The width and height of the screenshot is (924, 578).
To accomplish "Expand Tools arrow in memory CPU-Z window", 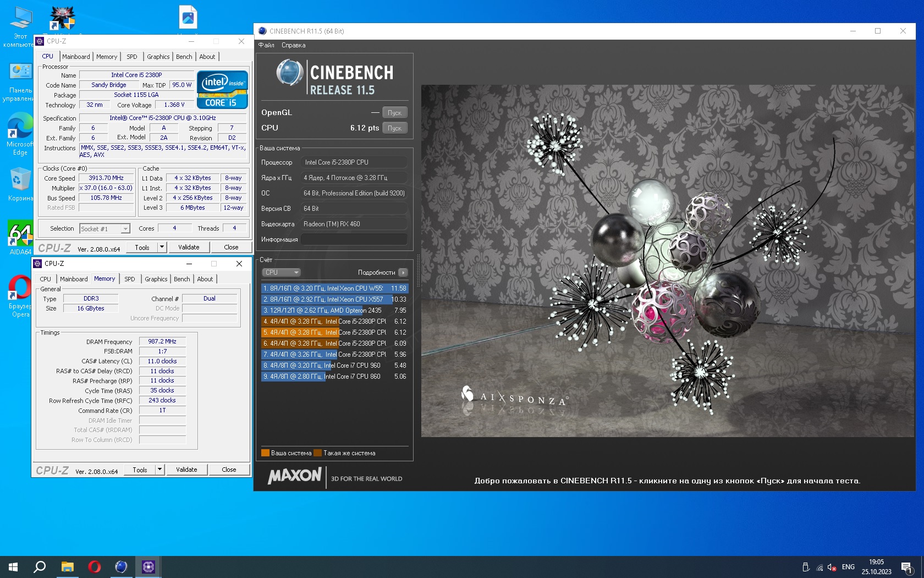I will 159,470.
